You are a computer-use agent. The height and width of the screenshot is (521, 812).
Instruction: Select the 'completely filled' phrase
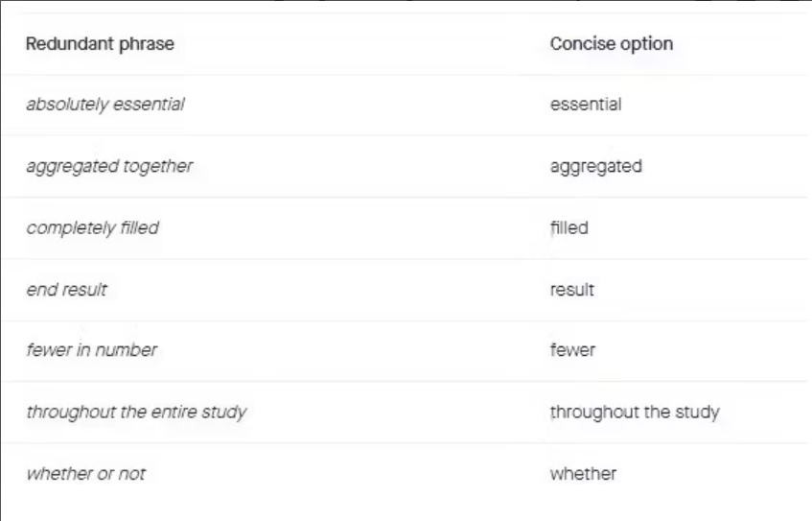pos(92,227)
